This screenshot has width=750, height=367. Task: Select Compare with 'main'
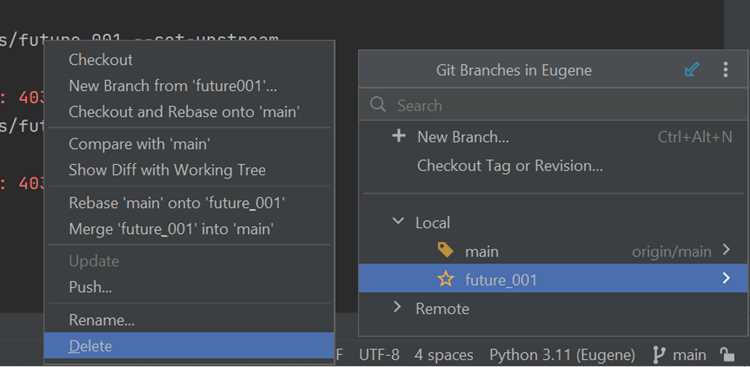click(x=189, y=144)
